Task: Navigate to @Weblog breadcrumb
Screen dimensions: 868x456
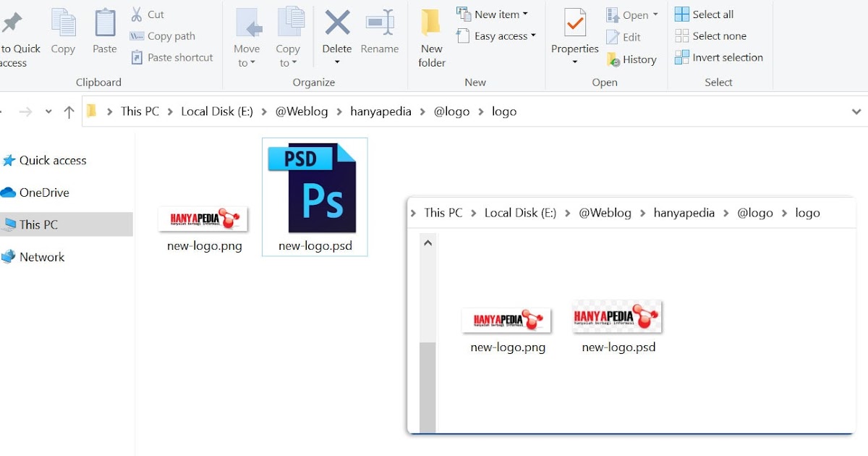Action: pyautogui.click(x=302, y=111)
